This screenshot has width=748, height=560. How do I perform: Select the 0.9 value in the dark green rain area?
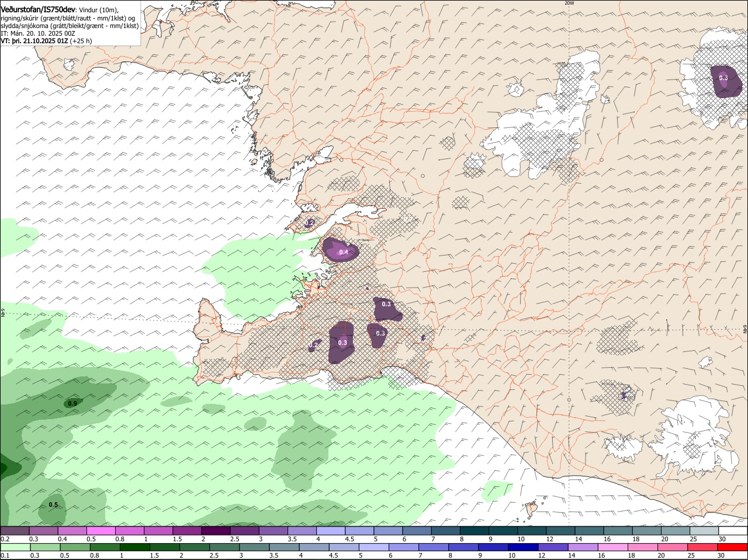(72, 403)
